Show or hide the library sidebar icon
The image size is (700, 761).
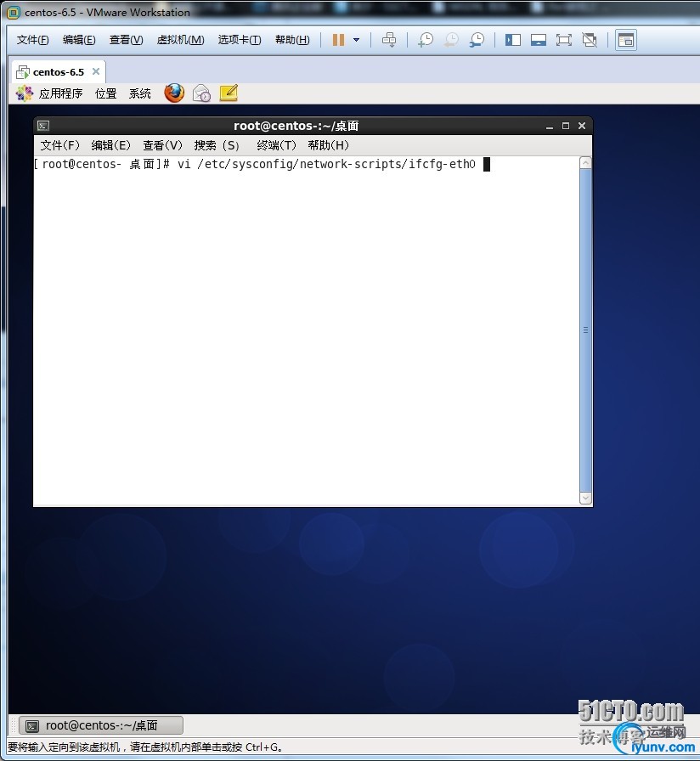(x=512, y=40)
